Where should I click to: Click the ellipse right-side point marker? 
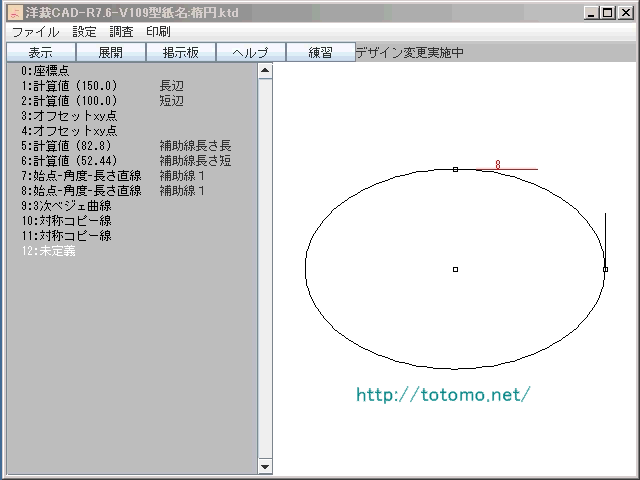[605, 269]
